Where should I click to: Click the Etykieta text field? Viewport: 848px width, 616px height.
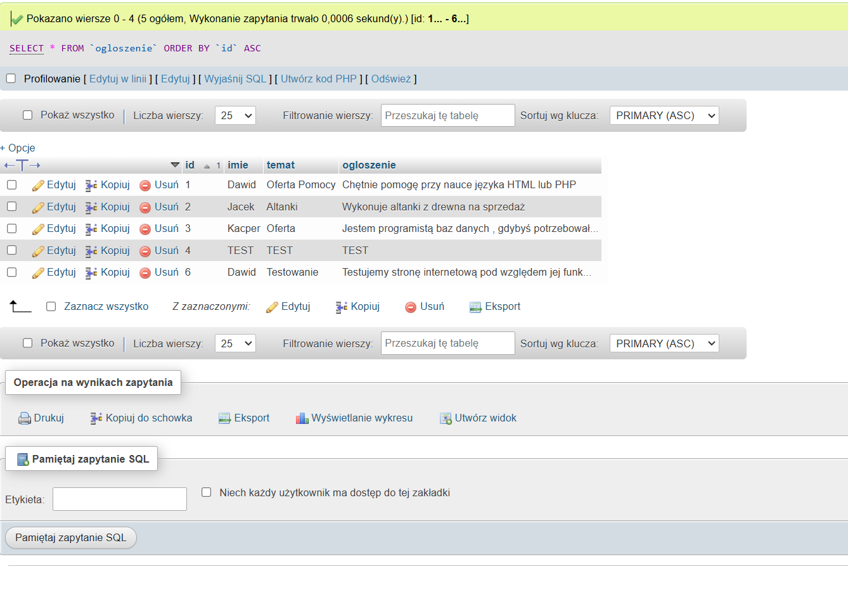pos(120,499)
